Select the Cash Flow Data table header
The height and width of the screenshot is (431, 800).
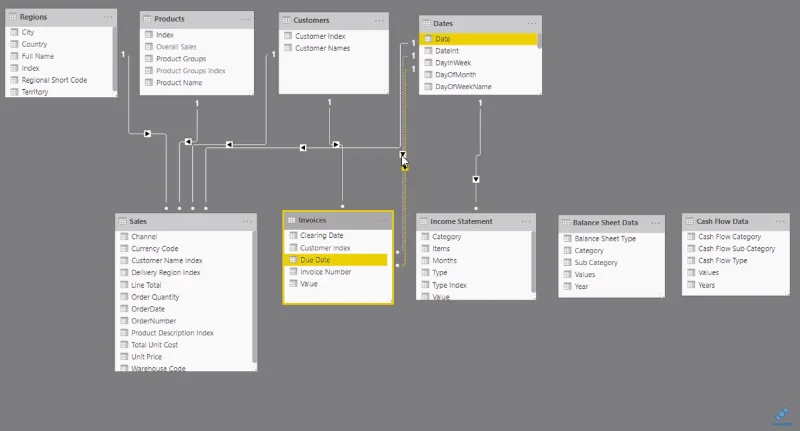(735, 221)
